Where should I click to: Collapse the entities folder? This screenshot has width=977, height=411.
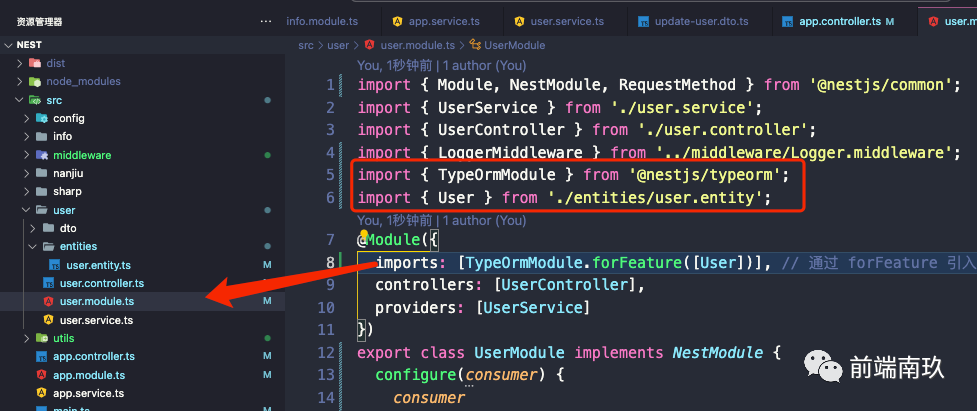tap(33, 246)
